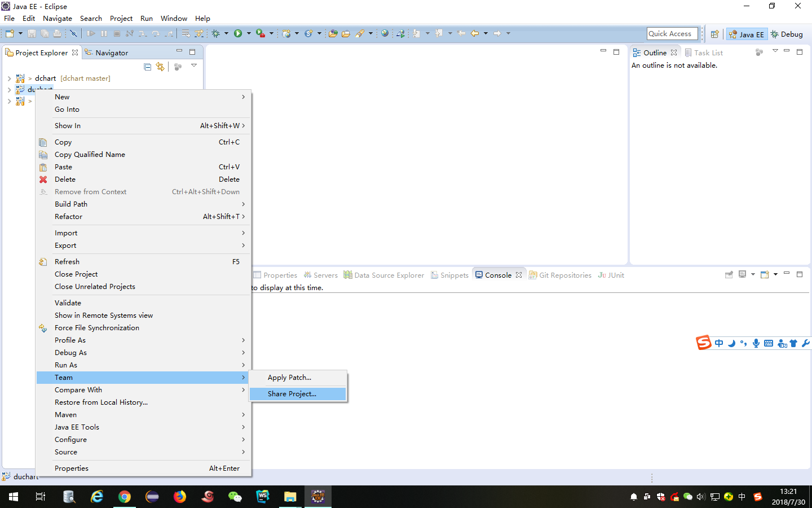Viewport: 812px width, 508px height.
Task: Open the Git Repositories tab
Action: pyautogui.click(x=560, y=275)
